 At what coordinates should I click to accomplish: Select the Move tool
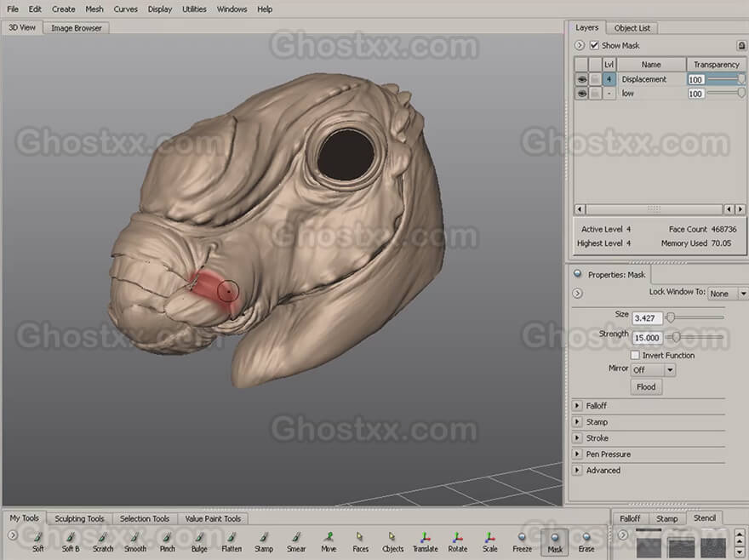click(x=329, y=542)
